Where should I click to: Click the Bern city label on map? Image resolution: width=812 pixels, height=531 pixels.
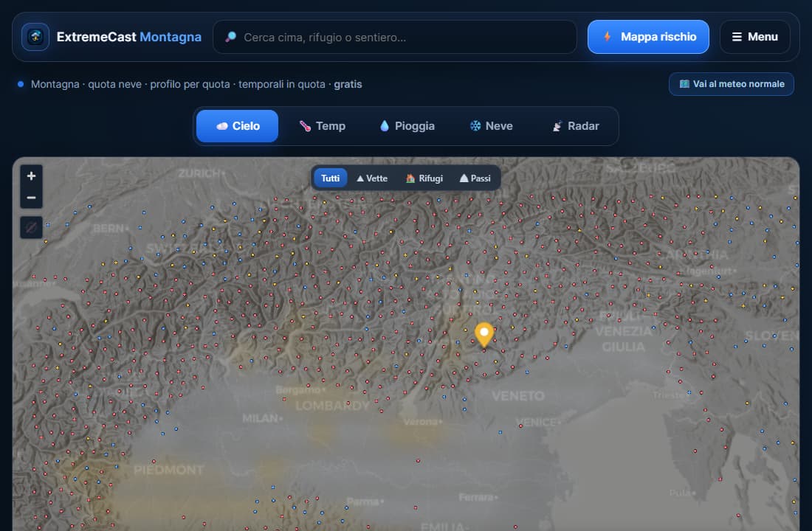click(x=111, y=228)
